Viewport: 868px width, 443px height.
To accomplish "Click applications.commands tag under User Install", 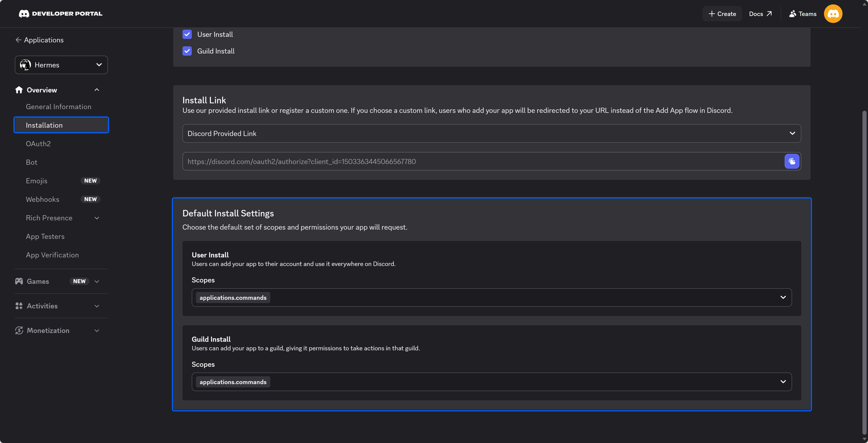I will tap(233, 297).
